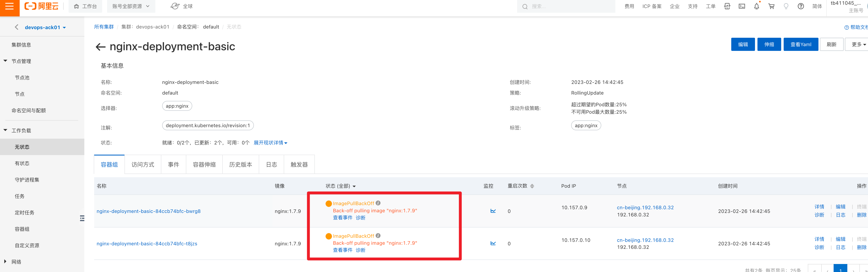The width and height of the screenshot is (868, 272).
Task: Click the notification bell icon
Action: (756, 6)
